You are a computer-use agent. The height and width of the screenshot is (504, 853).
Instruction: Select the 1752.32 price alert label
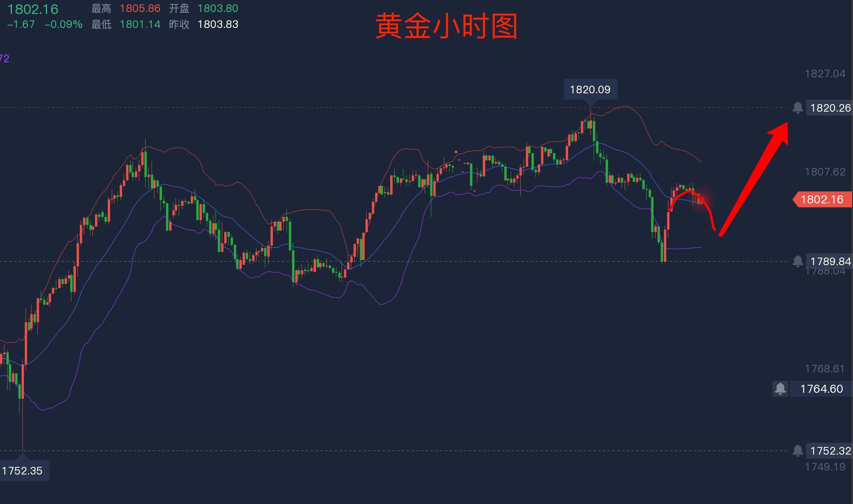point(829,451)
